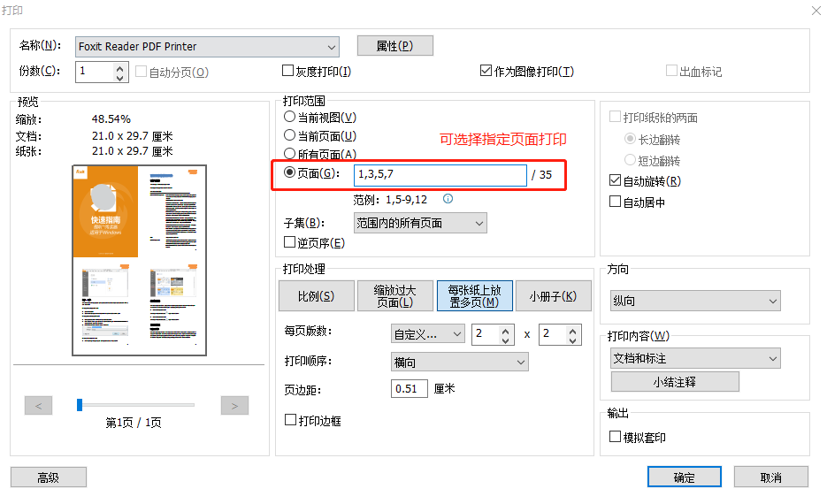Go to previous preview page
Screen dimensions: 827x504
39,406
